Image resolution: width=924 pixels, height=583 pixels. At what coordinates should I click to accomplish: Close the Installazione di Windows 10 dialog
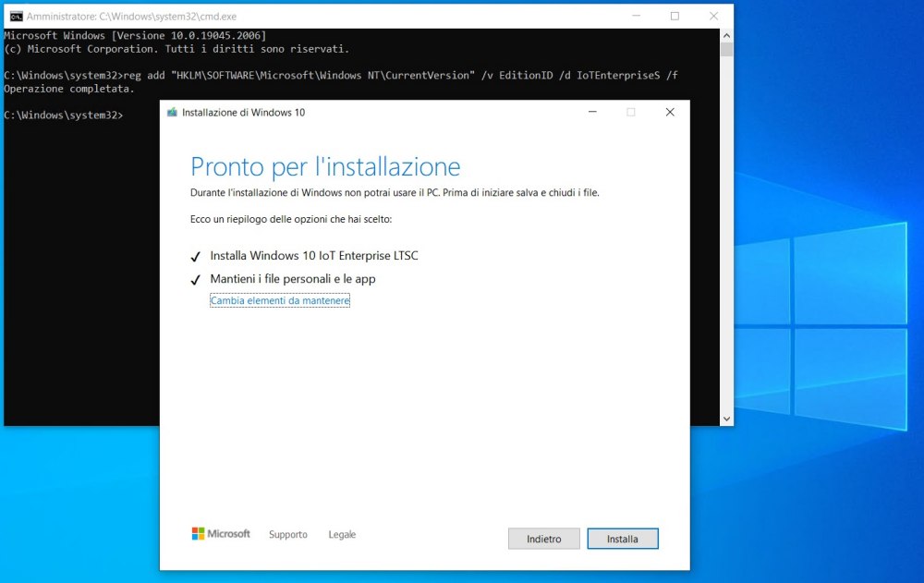point(670,112)
